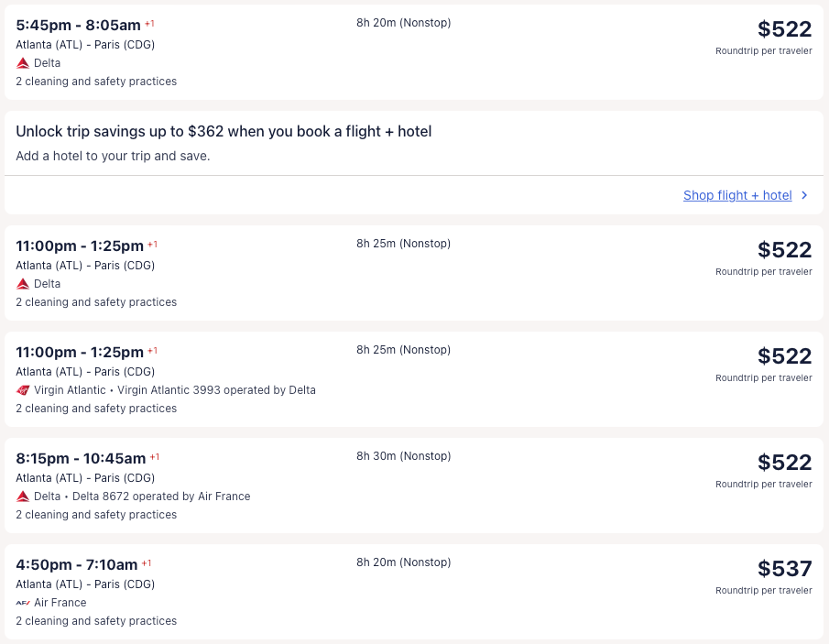The height and width of the screenshot is (644, 829).
Task: View cleaning and safety practices for the 5:45pm flight
Action: point(96,82)
